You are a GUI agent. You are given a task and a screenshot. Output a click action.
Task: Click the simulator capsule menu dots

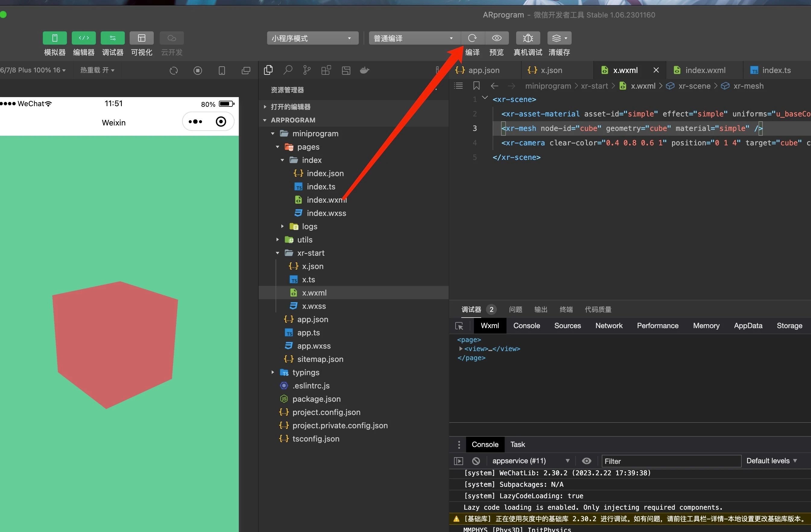pyautogui.click(x=195, y=122)
